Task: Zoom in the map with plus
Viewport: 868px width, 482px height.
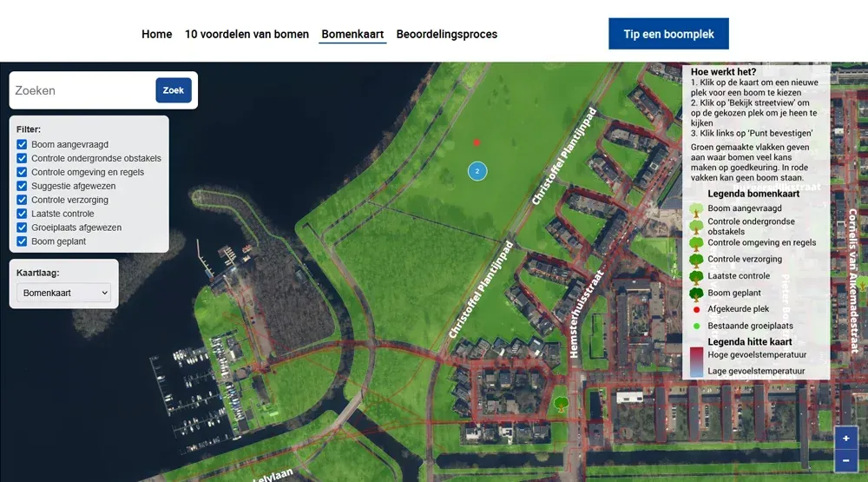Action: (845, 439)
